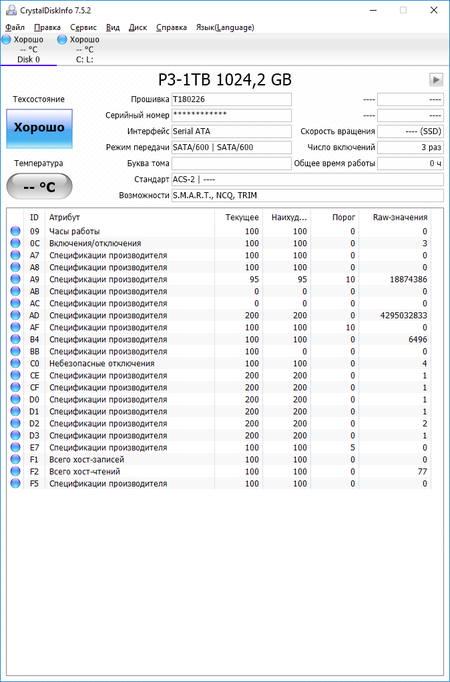
Task: Select the Всего хост-записей attribute row
Action: point(219,459)
